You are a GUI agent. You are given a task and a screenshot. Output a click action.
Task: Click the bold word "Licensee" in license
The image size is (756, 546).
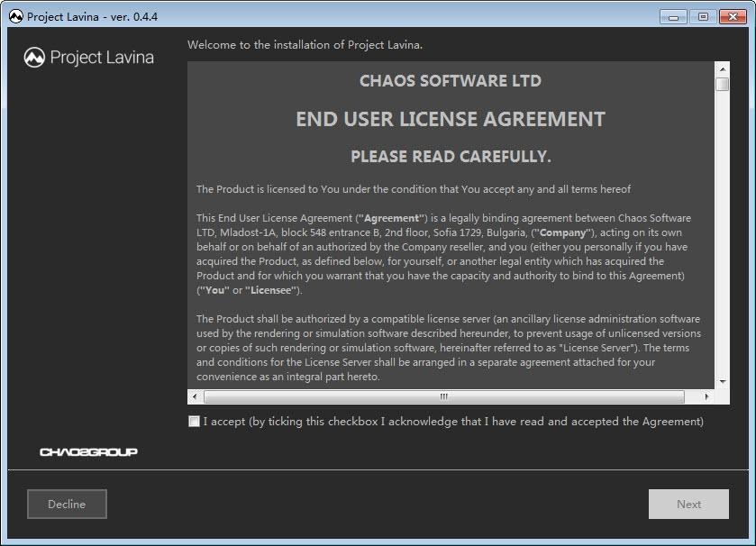[x=270, y=291]
